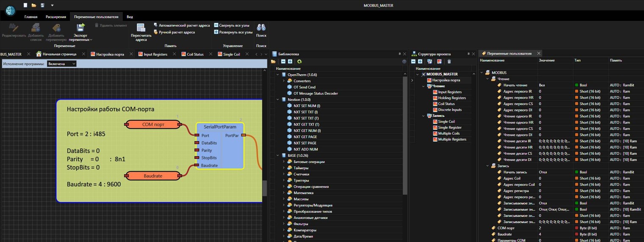Click expand all icon in Библиотека toolbar
This screenshot has width=644, height=242.
(290, 61)
